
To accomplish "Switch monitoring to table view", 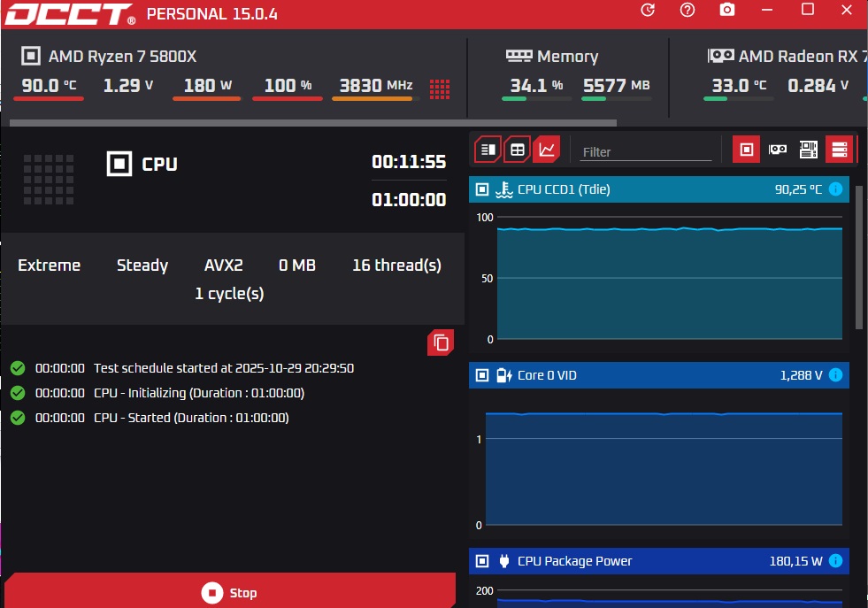I will 518,150.
